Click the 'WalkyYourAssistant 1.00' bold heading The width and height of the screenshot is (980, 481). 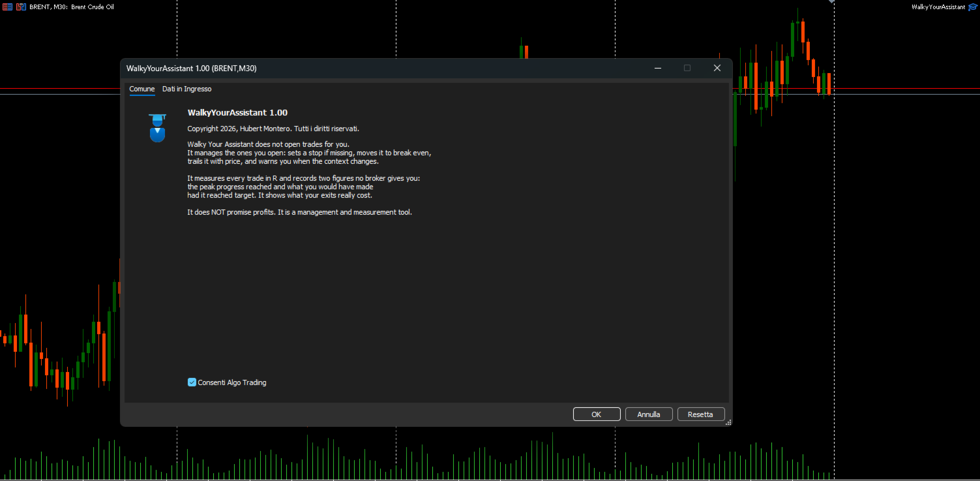point(237,113)
